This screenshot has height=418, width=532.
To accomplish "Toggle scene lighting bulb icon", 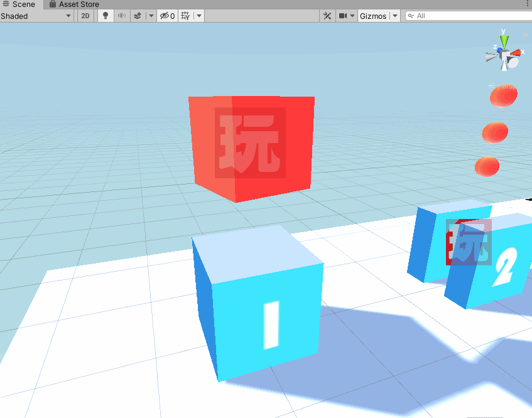I will [x=105, y=16].
